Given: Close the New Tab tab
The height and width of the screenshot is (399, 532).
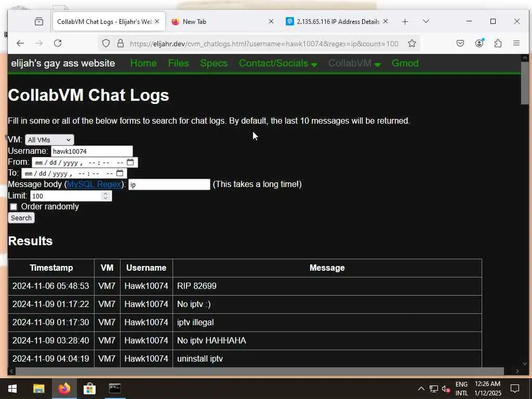Looking at the screenshot, I should tap(271, 21).
